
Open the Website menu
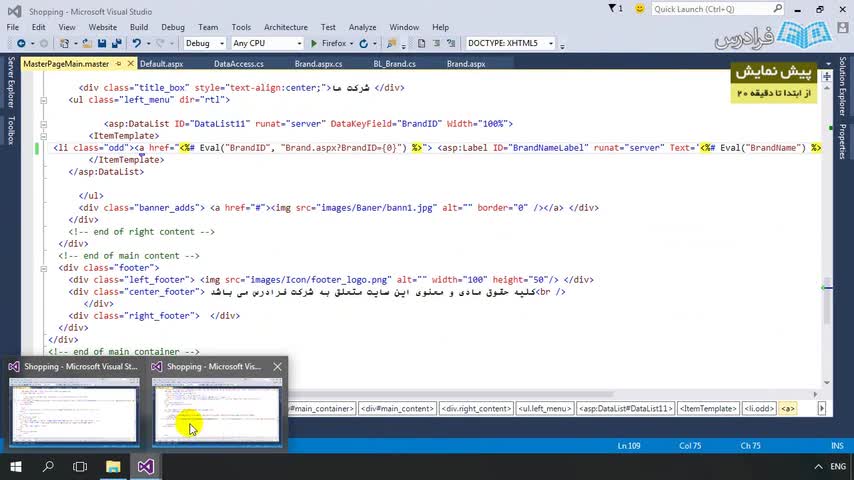click(102, 27)
